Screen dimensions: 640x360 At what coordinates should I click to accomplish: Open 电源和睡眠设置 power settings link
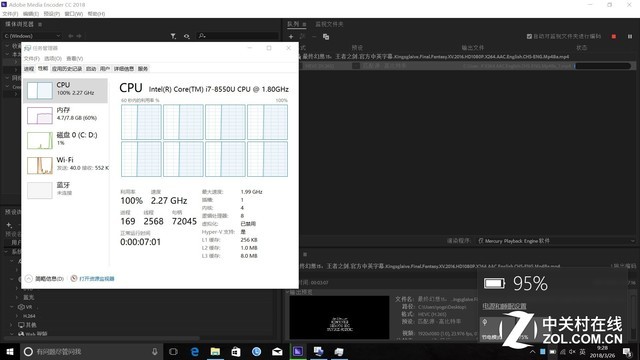[504, 306]
